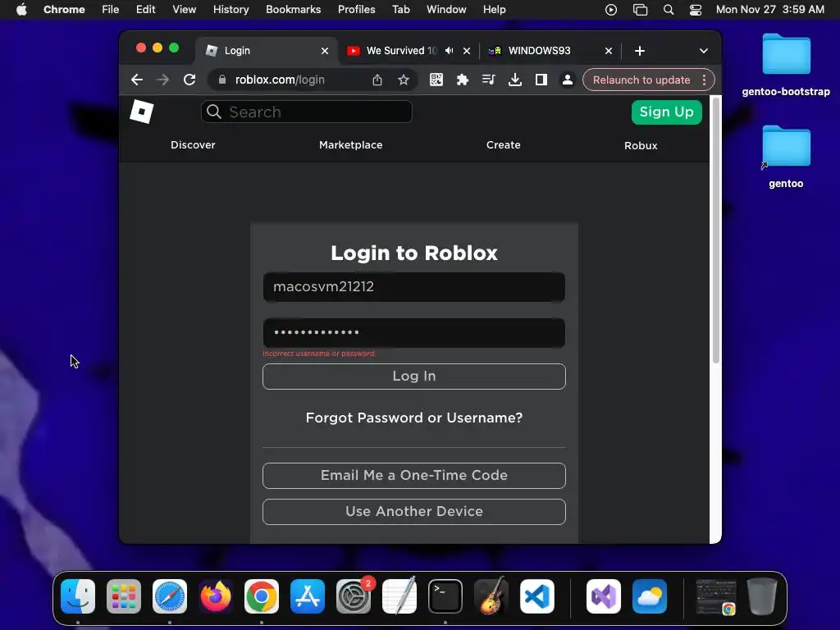Open a new tab with plus button
Viewport: 840px width, 630px height.
(x=640, y=51)
